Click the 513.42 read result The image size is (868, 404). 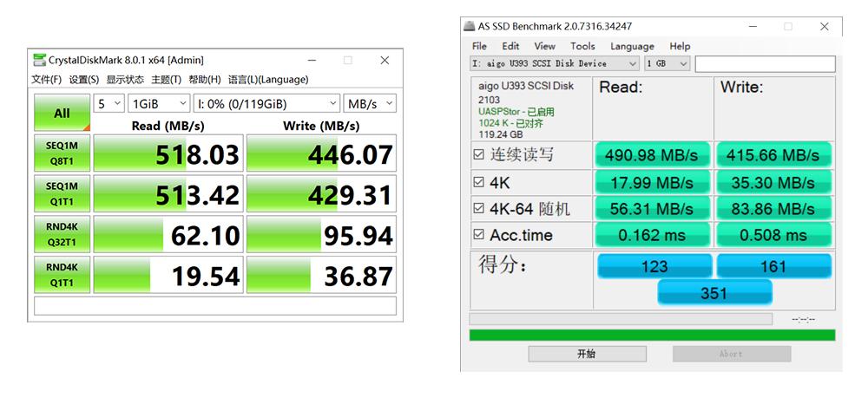(x=168, y=193)
